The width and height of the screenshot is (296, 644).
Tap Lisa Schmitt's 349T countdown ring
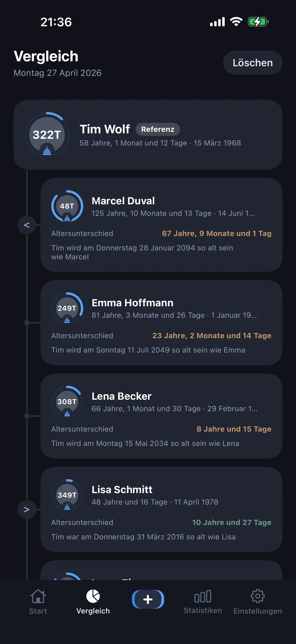click(67, 495)
